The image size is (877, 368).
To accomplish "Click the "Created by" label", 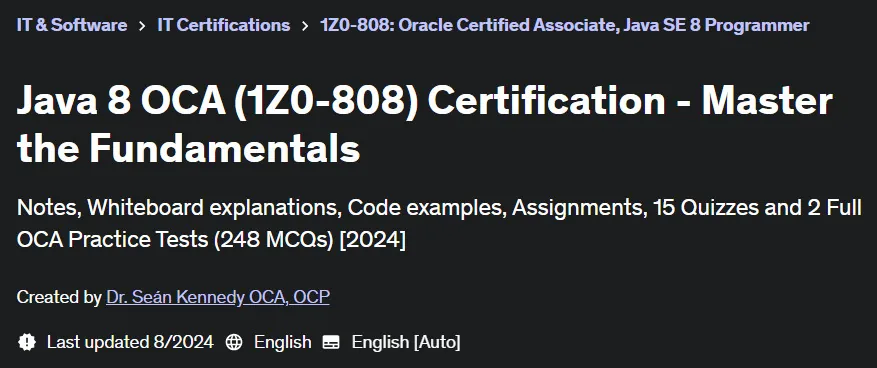I will (59, 297).
